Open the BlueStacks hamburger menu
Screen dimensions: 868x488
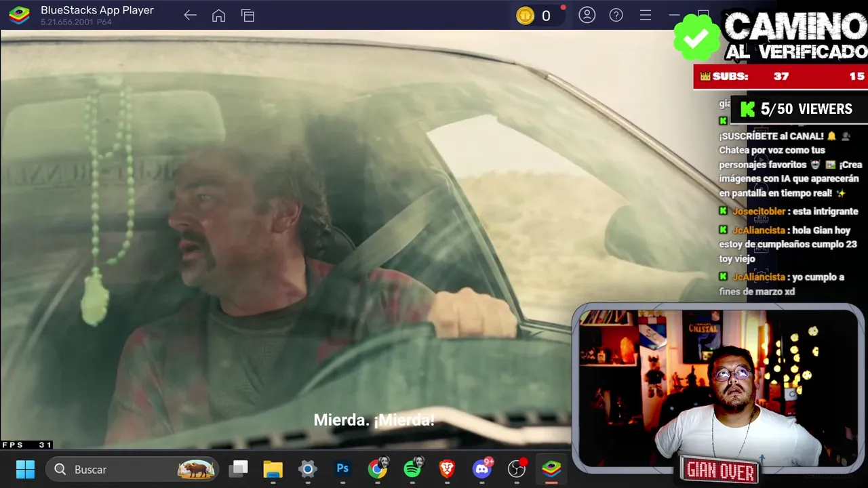pos(646,15)
